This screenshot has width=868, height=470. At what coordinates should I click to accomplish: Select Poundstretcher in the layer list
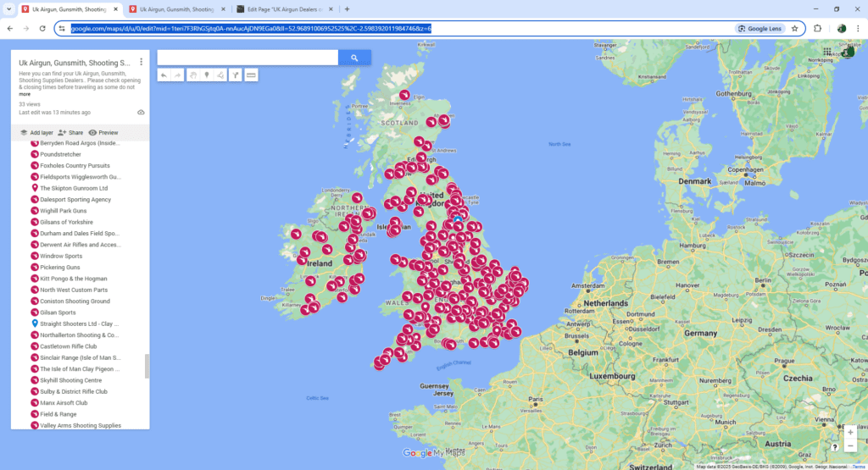[60, 154]
